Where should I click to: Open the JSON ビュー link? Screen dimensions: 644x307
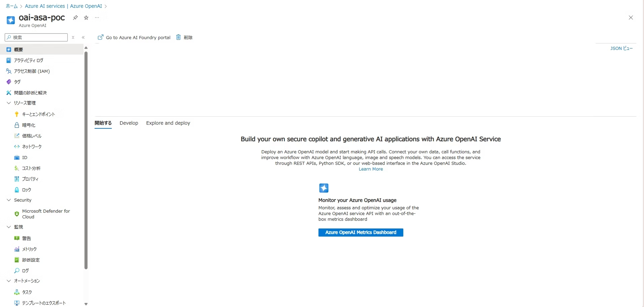coord(621,48)
